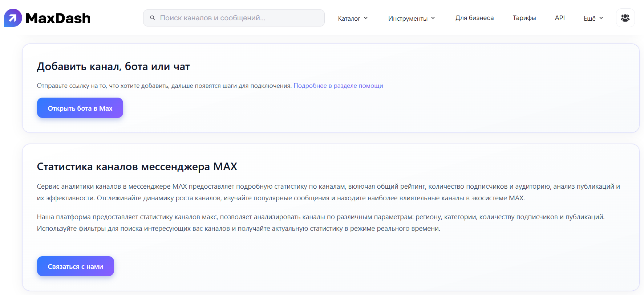Viewport: 644px width, 295px height.
Task: Open the Тарифы menu item
Action: (x=524, y=18)
